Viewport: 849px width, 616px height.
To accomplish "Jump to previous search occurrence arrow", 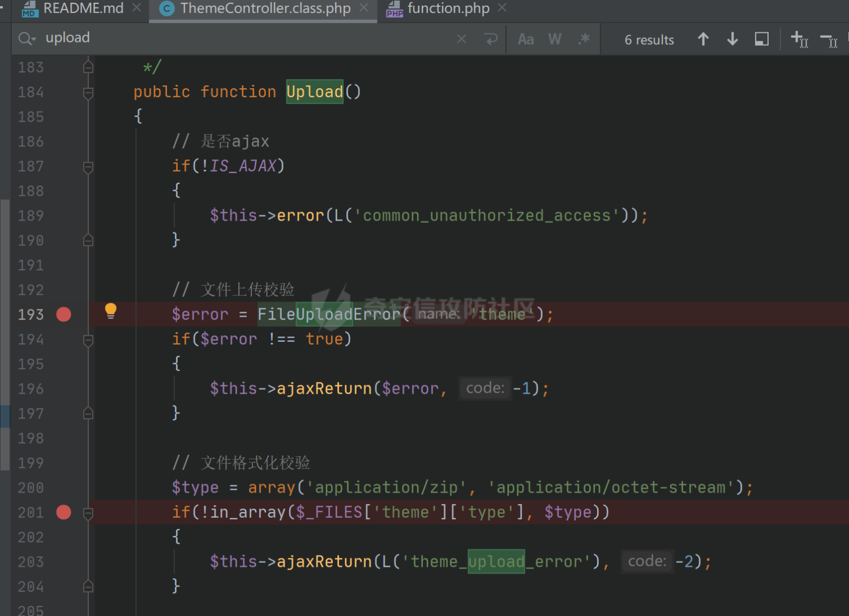I will coord(703,39).
